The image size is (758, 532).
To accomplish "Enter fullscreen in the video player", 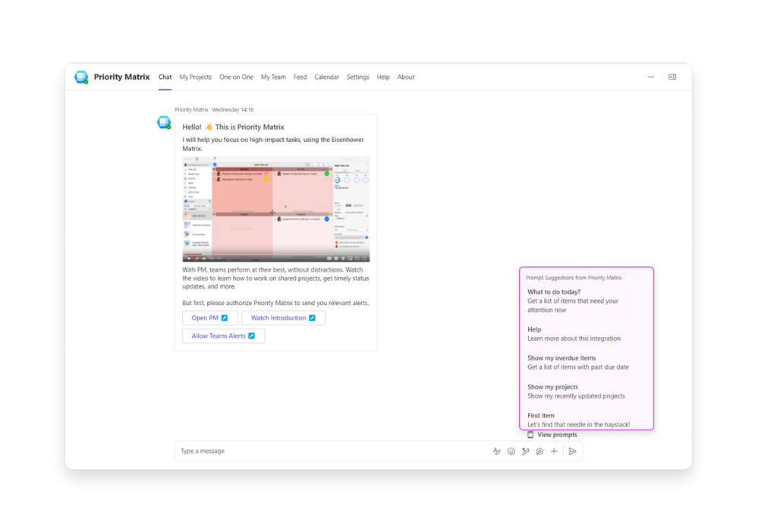I will coord(364,258).
